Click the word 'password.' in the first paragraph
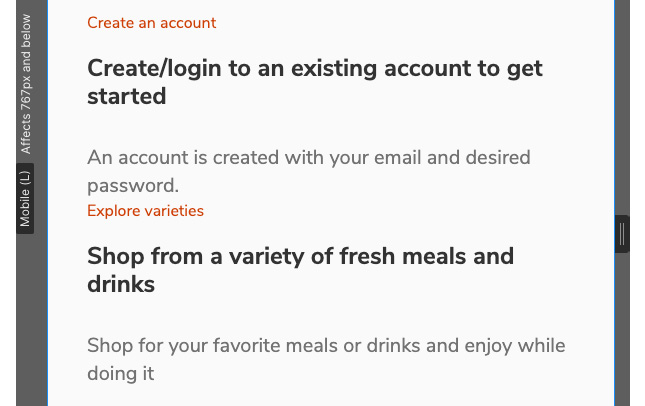This screenshot has height=406, width=645. (x=132, y=186)
